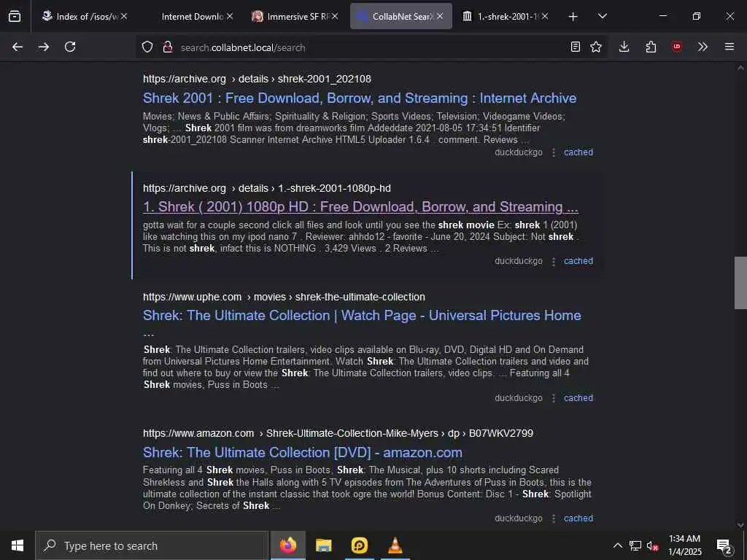The height and width of the screenshot is (560, 747).
Task: Open the Downloads panel
Action: pos(624,47)
